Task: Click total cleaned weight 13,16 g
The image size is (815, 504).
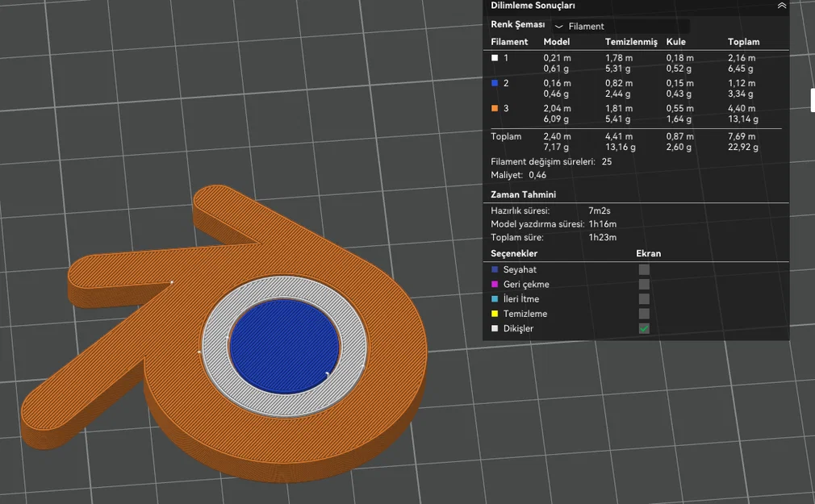Action: (620, 147)
